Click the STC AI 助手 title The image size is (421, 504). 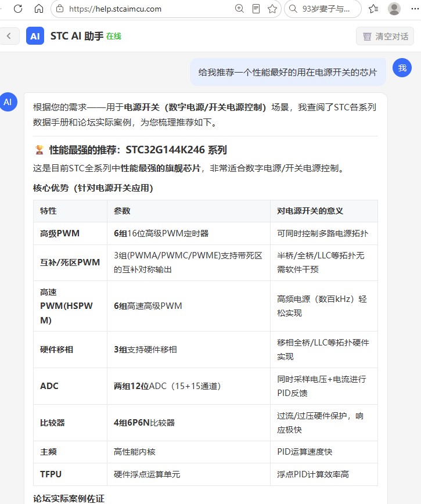click(77, 36)
